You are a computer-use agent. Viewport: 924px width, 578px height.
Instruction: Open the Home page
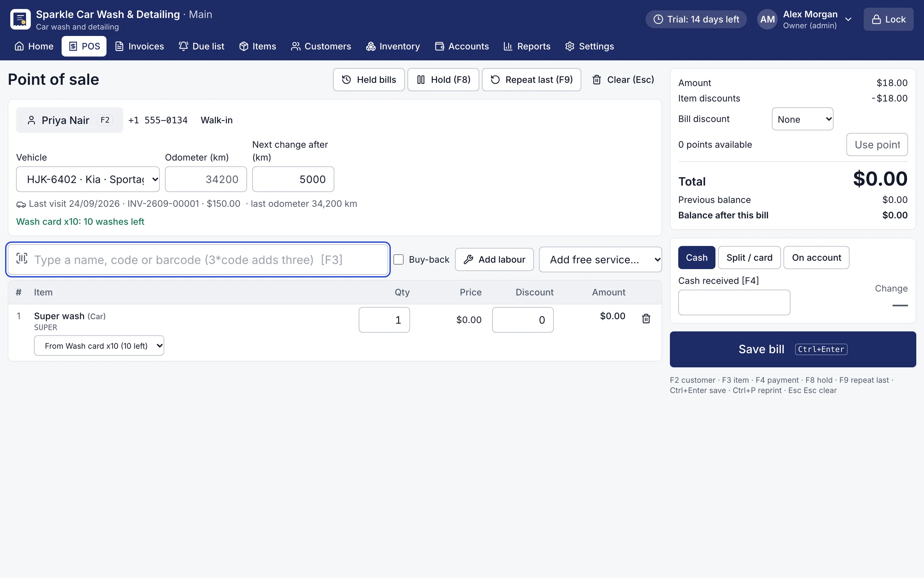(x=34, y=46)
